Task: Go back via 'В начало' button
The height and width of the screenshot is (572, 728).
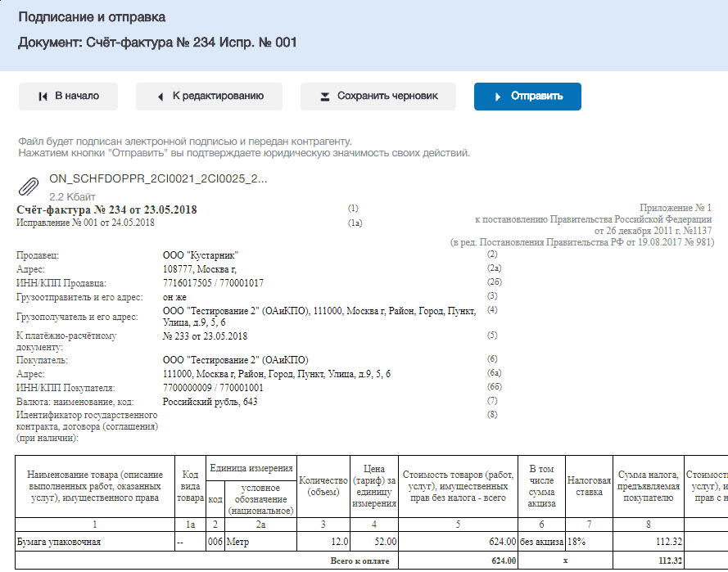Action: (x=68, y=97)
